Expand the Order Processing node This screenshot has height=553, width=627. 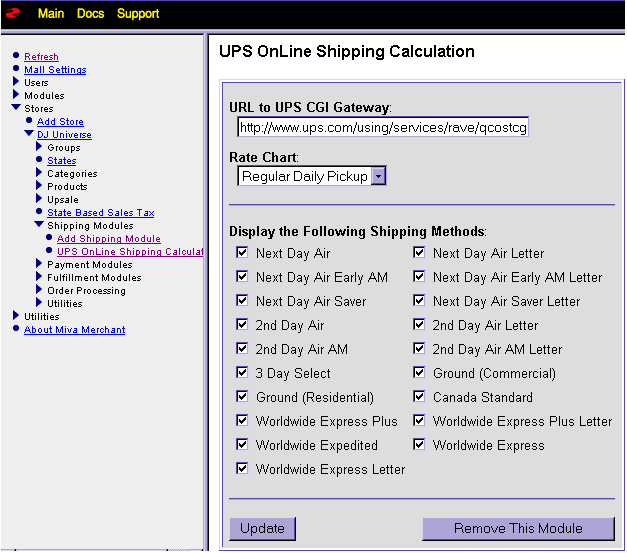tap(39, 290)
